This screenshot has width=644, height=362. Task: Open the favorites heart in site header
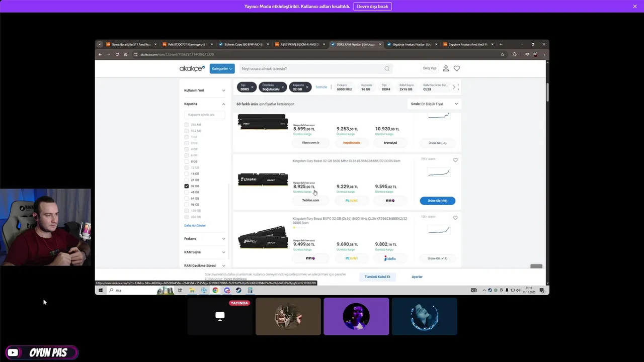pos(457,68)
